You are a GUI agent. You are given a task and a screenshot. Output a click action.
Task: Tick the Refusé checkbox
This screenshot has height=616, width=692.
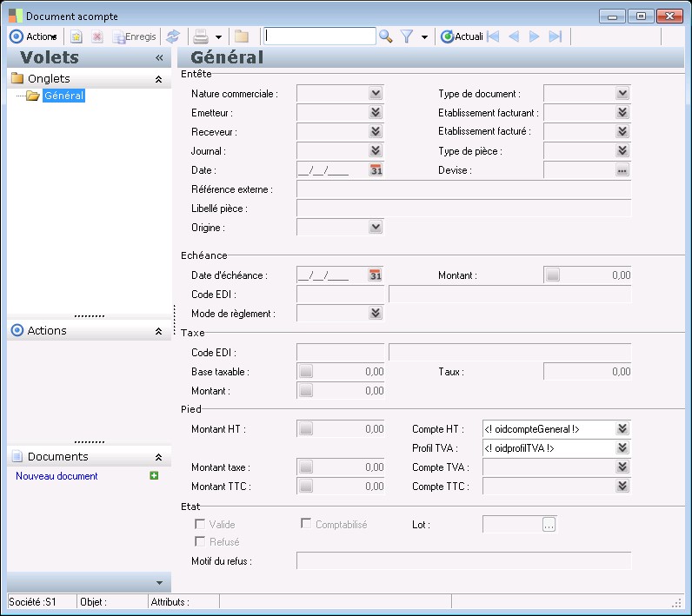click(x=200, y=542)
